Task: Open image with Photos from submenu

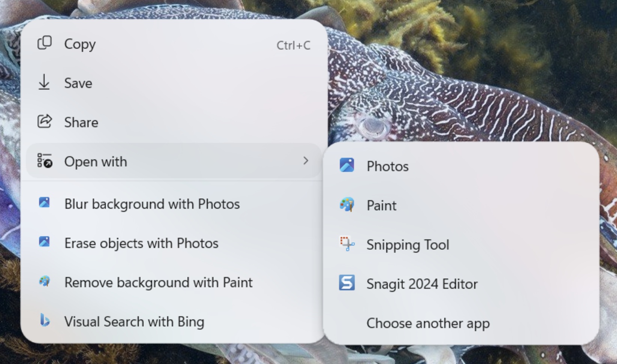Action: 461,166
